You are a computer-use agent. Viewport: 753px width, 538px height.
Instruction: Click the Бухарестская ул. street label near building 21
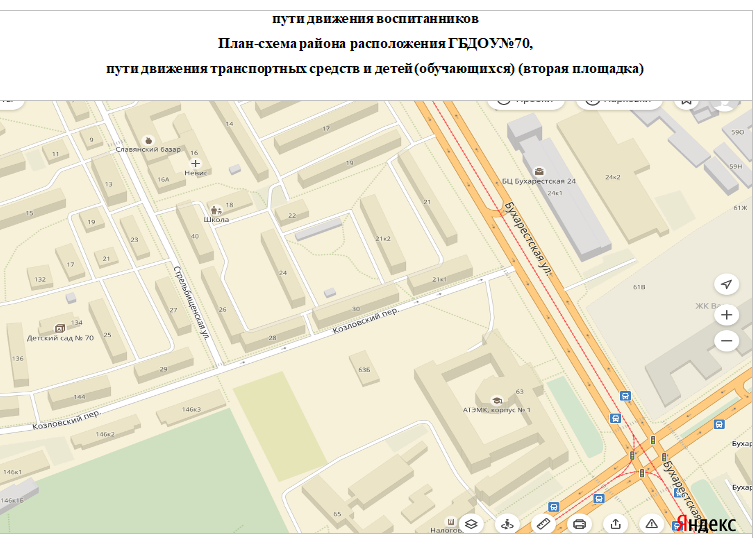point(528,239)
